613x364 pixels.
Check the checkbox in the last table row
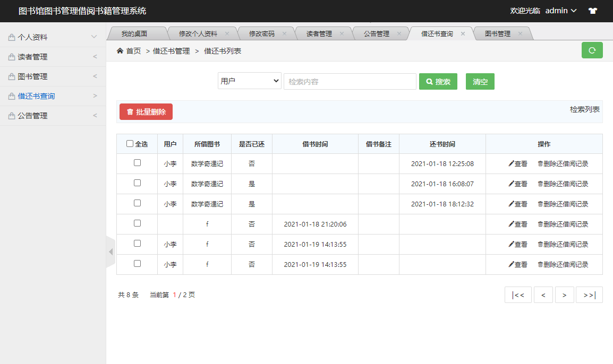pyautogui.click(x=137, y=264)
